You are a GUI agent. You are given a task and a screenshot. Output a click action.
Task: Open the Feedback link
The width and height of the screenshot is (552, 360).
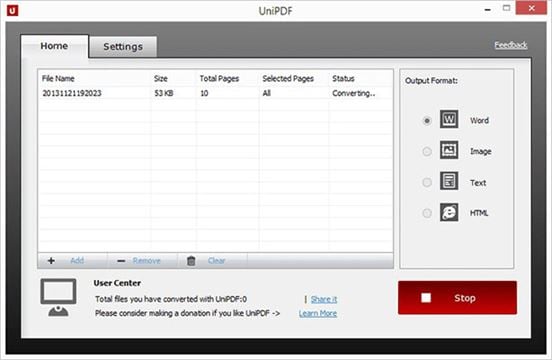(x=510, y=45)
